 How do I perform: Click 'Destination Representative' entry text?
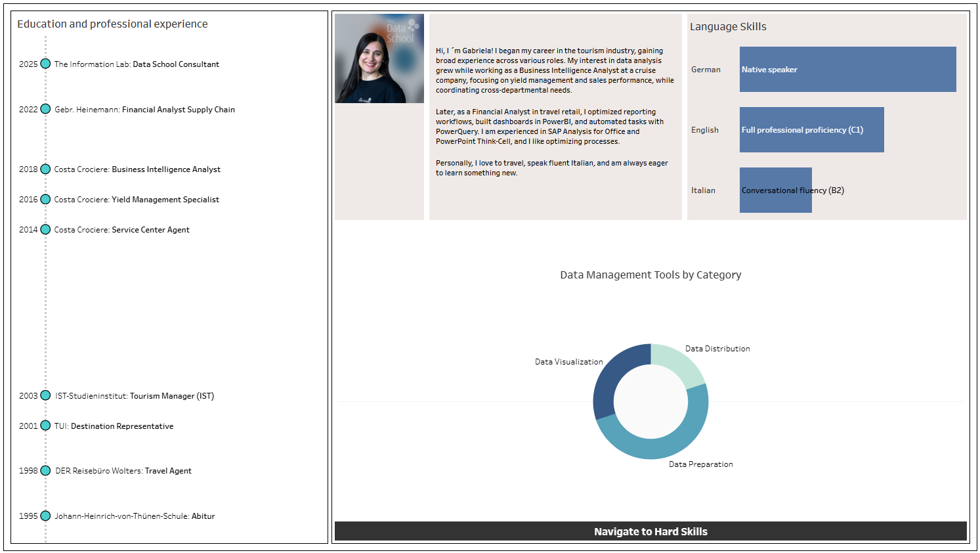[122, 426]
